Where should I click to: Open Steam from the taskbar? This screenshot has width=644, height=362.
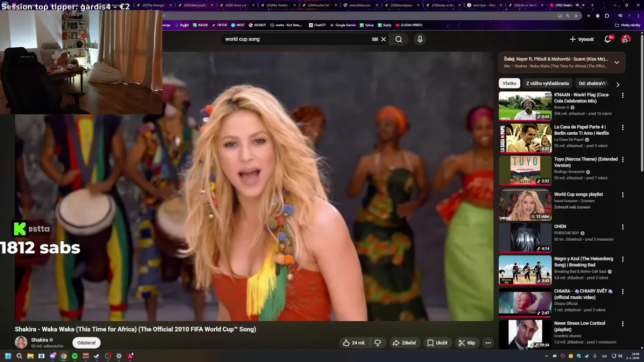coord(97,356)
